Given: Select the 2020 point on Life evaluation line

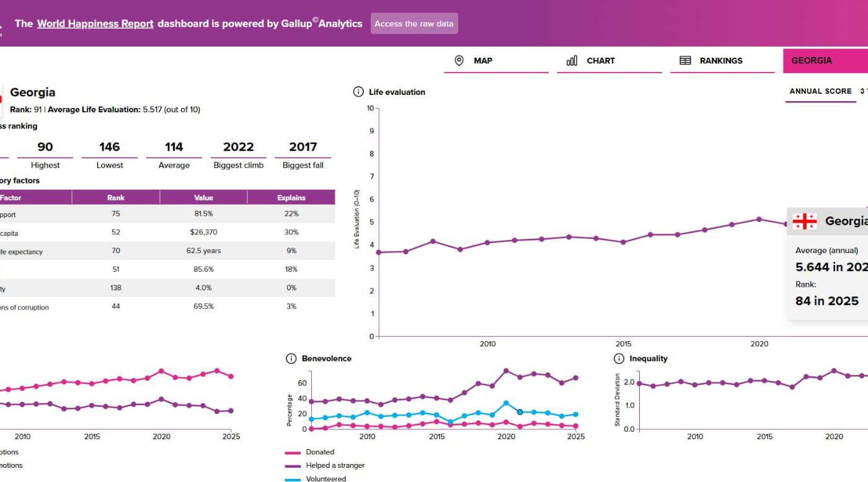Looking at the screenshot, I should tap(759, 219).
